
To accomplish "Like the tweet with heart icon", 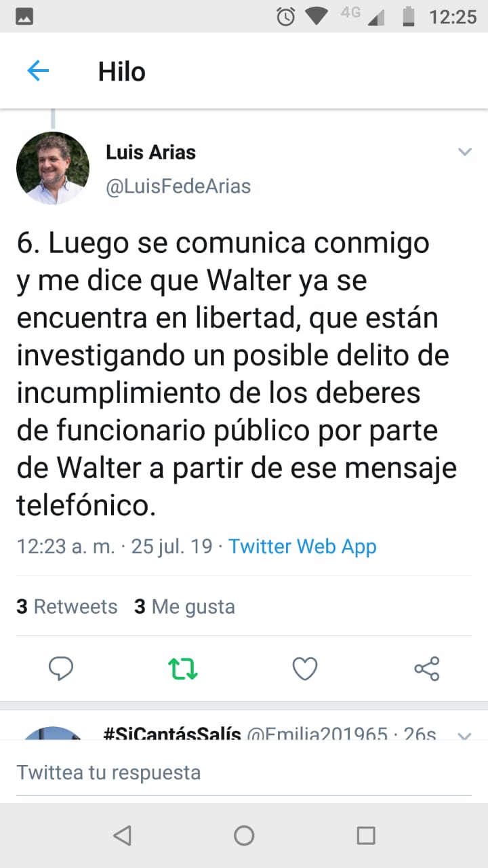I will point(305,669).
